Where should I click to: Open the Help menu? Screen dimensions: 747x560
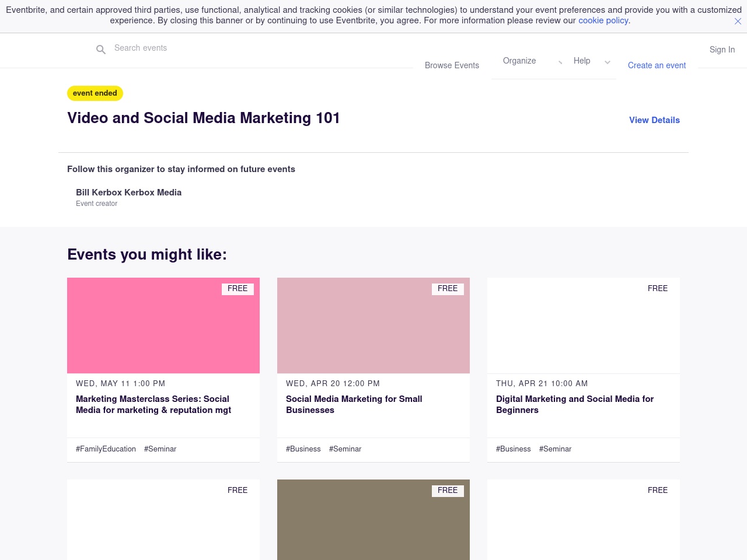[x=582, y=61]
